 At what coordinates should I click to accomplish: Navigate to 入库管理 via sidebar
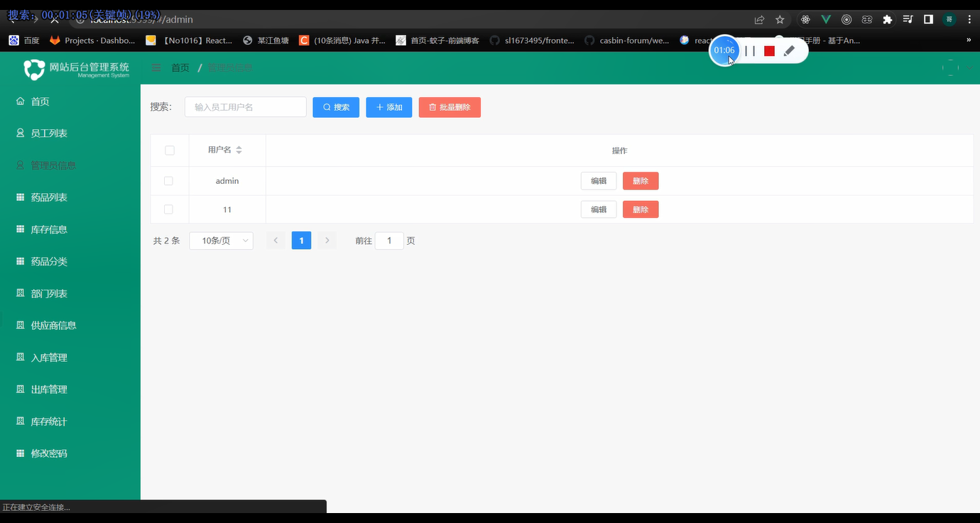click(50, 357)
